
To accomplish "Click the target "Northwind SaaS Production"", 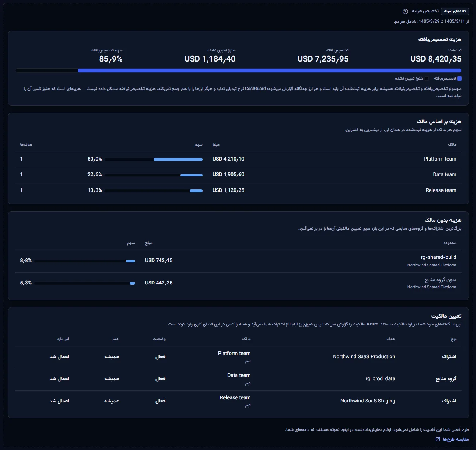I will click(x=364, y=356).
